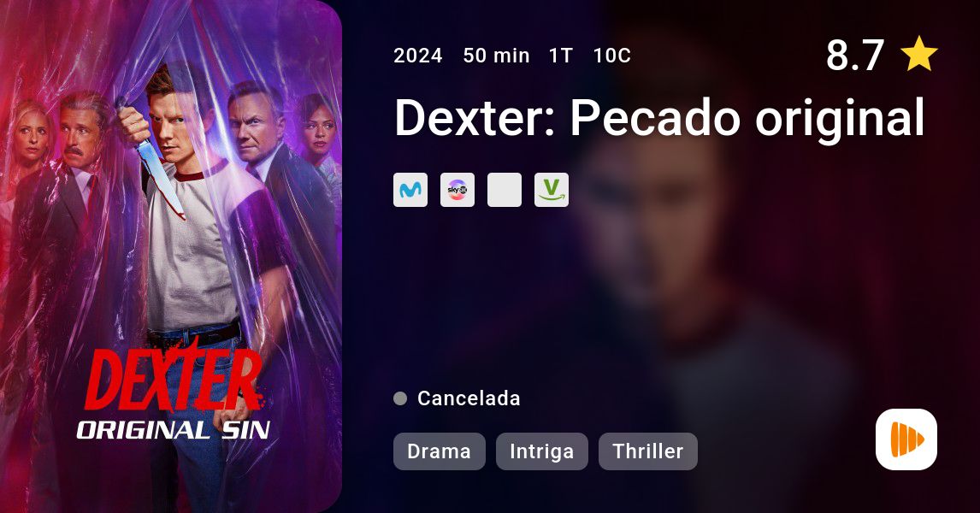Open the Dexter: Pecado original title
This screenshot has height=513, width=980.
(x=659, y=117)
